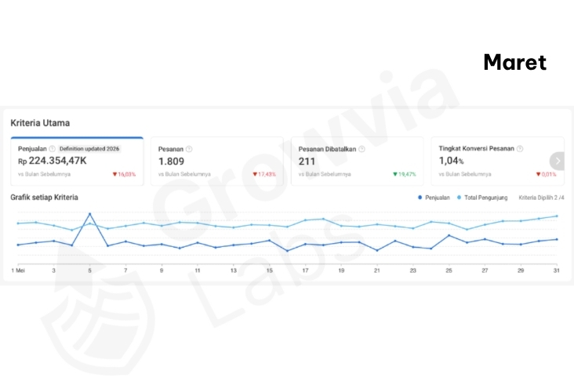Click the axis label 31
Image resolution: width=574 pixels, height=392 pixels.
point(557,270)
